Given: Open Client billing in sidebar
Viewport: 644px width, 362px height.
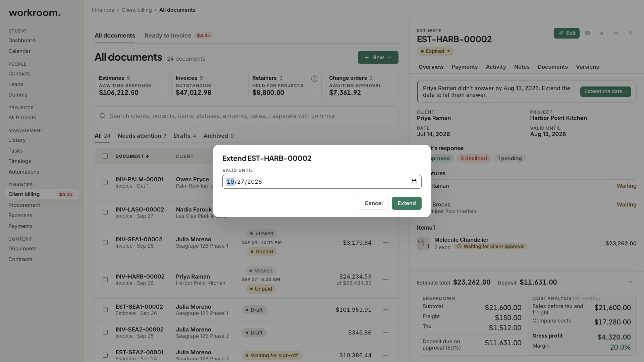Looking at the screenshot, I should click(42, 194).
